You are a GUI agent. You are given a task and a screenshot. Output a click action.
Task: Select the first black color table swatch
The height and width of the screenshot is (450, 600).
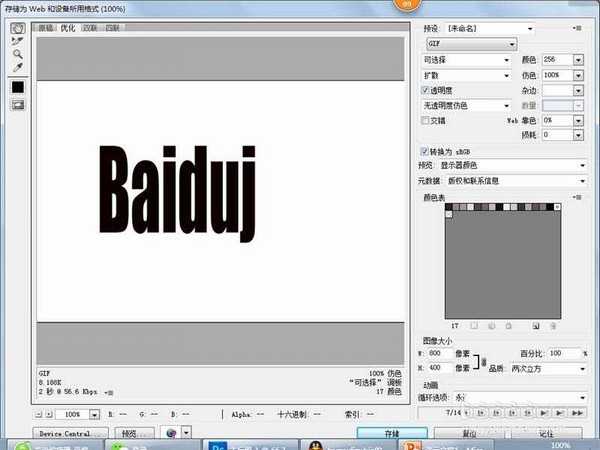pos(449,207)
